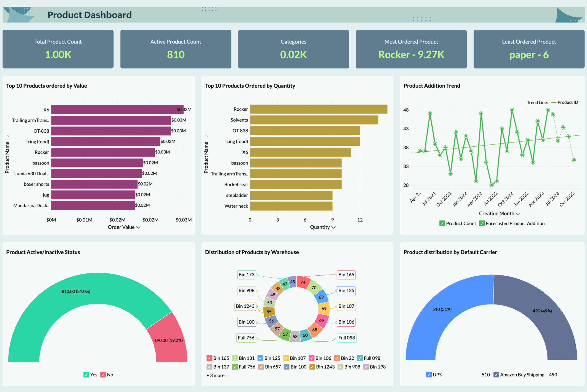The height and width of the screenshot is (392, 587).
Task: Toggle Bin 198 legend checkbox
Action: [366, 367]
